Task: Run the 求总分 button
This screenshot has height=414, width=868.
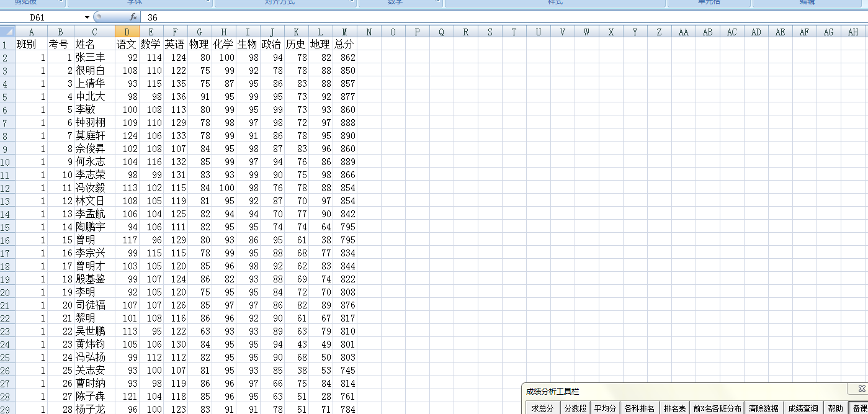Action: 542,408
